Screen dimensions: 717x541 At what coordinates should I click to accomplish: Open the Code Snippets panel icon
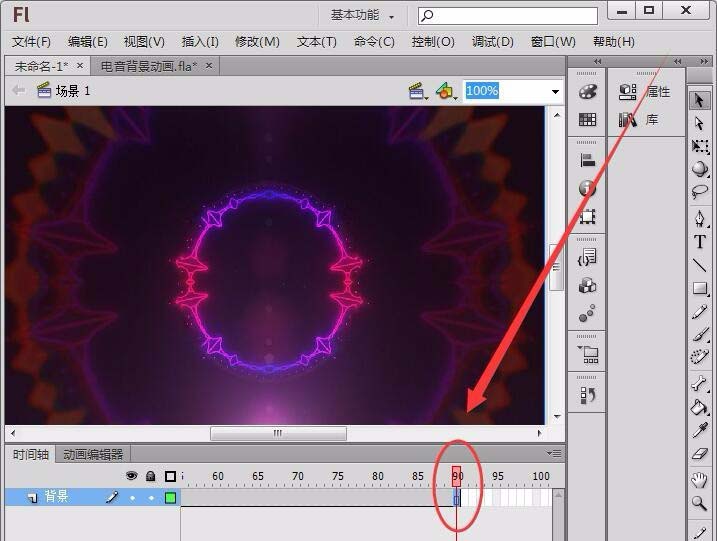pyautogui.click(x=588, y=257)
